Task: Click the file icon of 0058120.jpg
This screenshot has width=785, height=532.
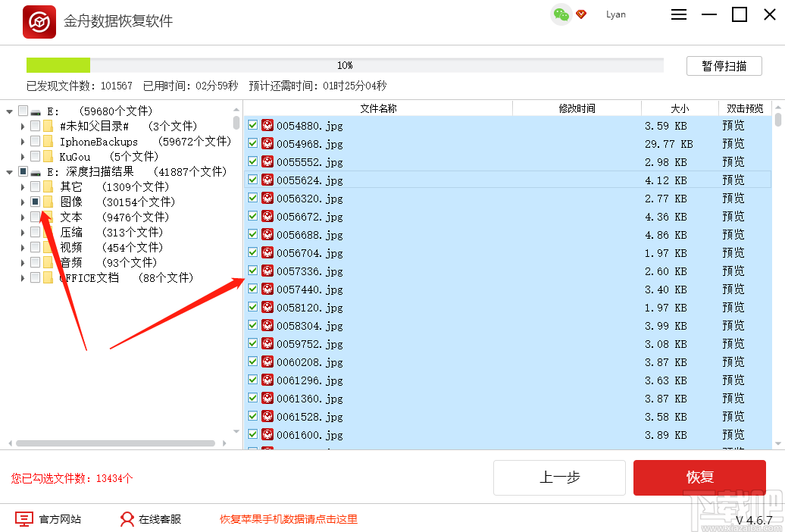Action: [x=267, y=308]
